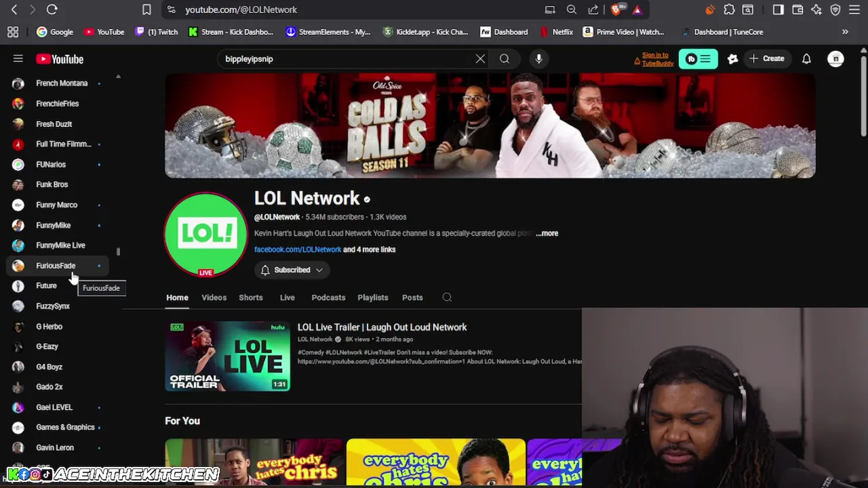Open Brave Rewards triangle icon

tap(637, 9)
